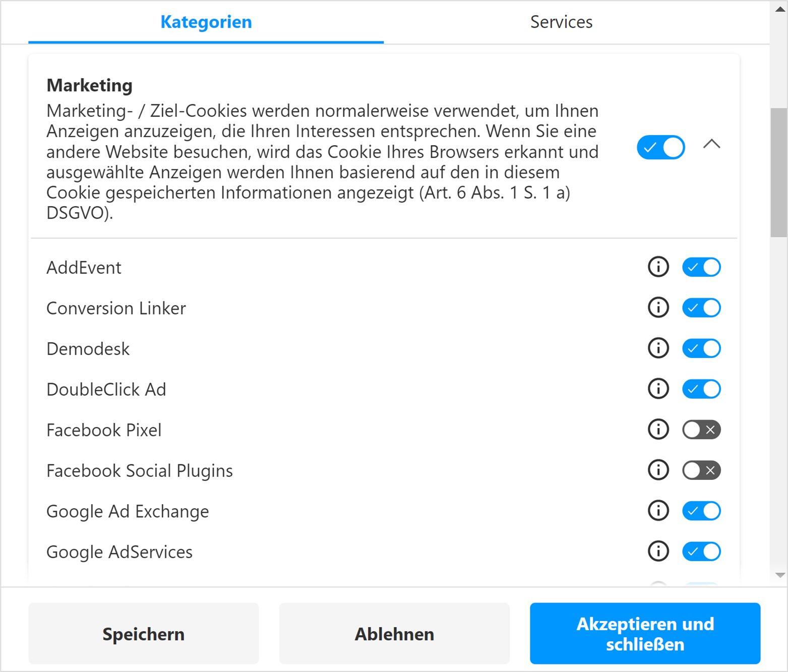Open Google AdServices info icon
The width and height of the screenshot is (788, 672).
tap(658, 552)
